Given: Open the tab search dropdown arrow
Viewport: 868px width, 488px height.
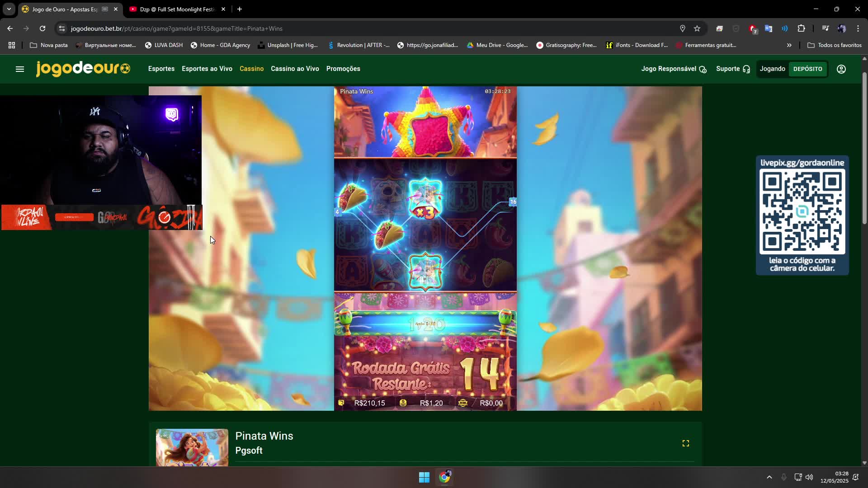Looking at the screenshot, I should [9, 9].
